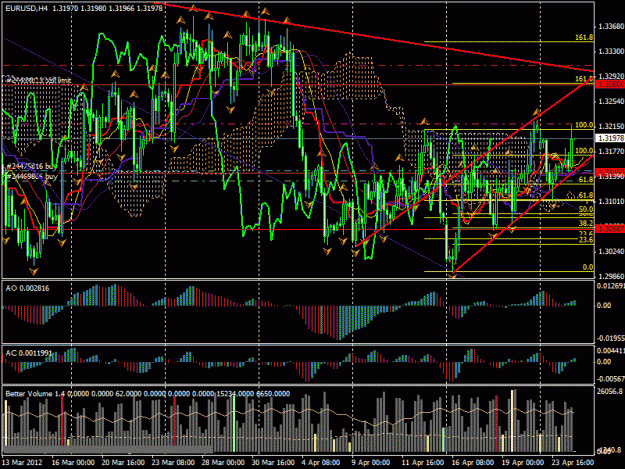The width and height of the screenshot is (625, 469).
Task: Click the 30 Mar 16:00 time label
Action: (x=273, y=462)
